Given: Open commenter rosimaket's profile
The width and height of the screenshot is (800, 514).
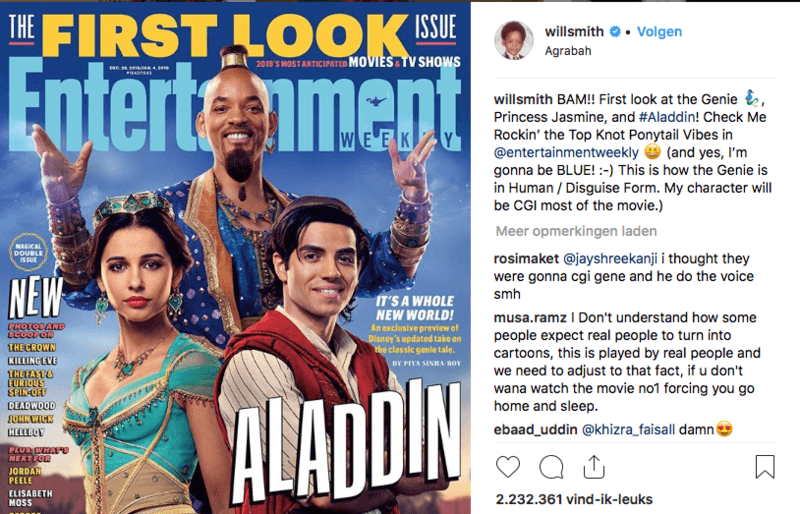Looking at the screenshot, I should pos(526,259).
